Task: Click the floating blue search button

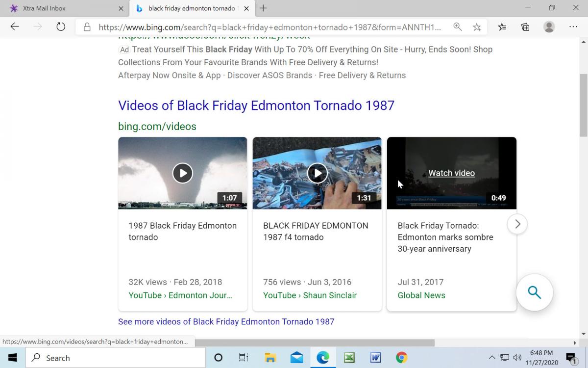Action: point(534,293)
